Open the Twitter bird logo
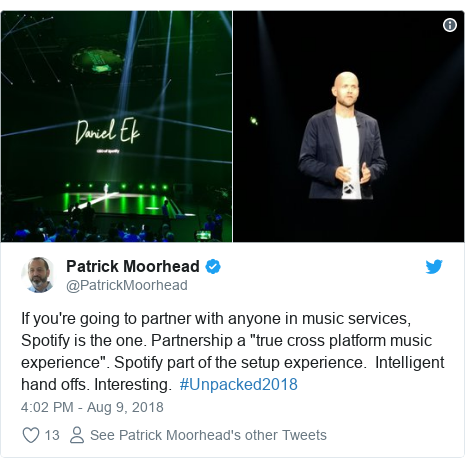Viewport: 465px width, 468px height. click(434, 267)
